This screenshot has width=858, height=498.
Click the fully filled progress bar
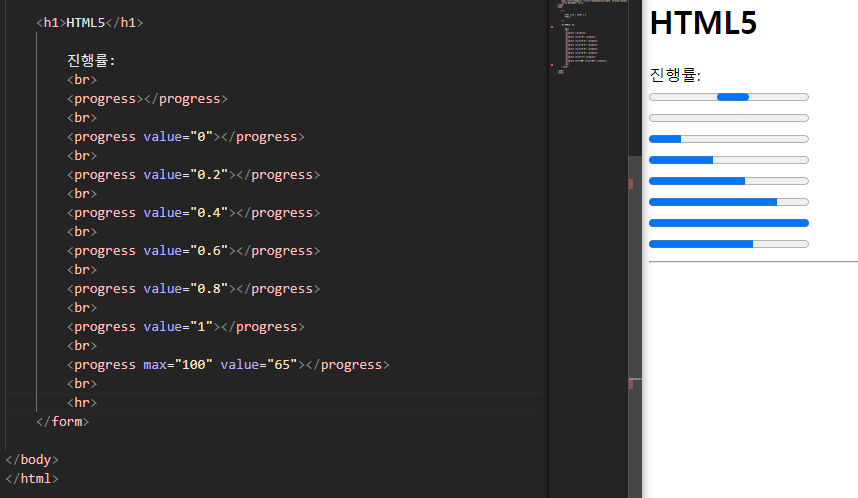pyautogui.click(x=728, y=223)
